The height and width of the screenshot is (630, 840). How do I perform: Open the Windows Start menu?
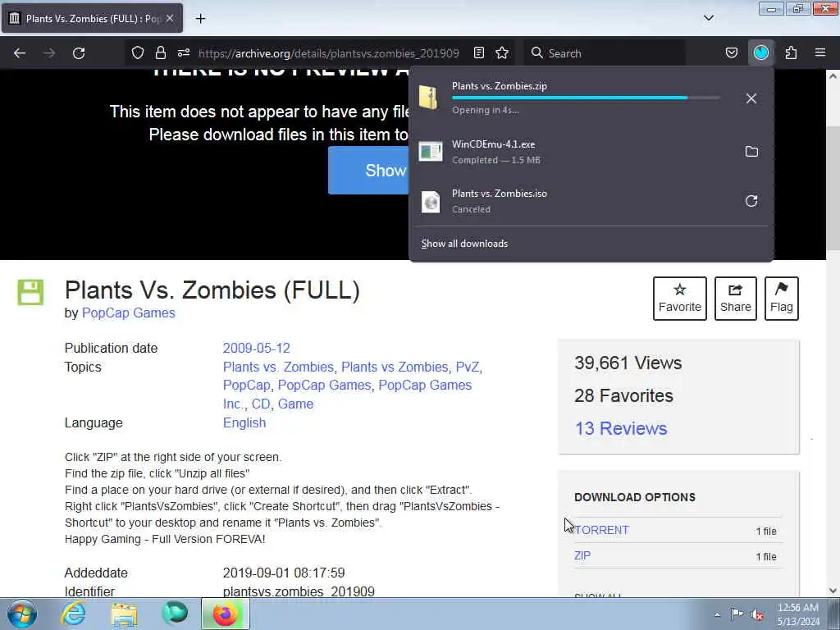point(22,614)
